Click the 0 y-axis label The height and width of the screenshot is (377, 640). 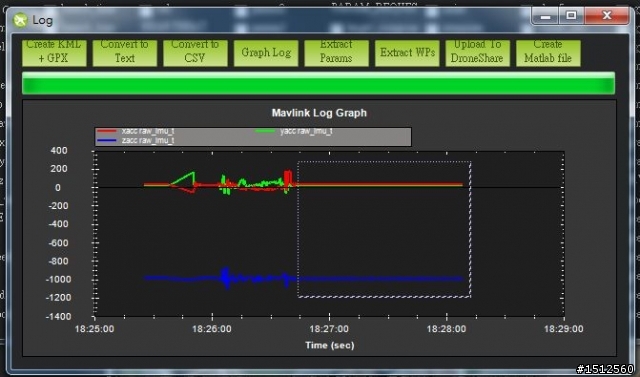(58, 188)
